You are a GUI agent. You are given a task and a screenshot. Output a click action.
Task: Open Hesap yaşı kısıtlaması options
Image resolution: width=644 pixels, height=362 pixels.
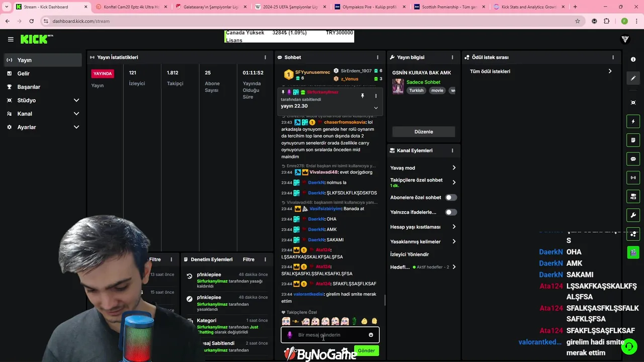click(x=454, y=227)
